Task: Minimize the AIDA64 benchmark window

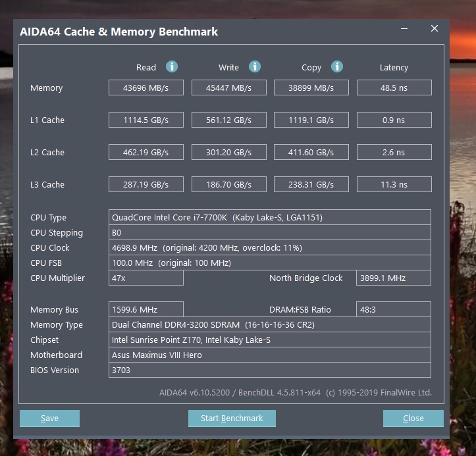Action: (404, 28)
